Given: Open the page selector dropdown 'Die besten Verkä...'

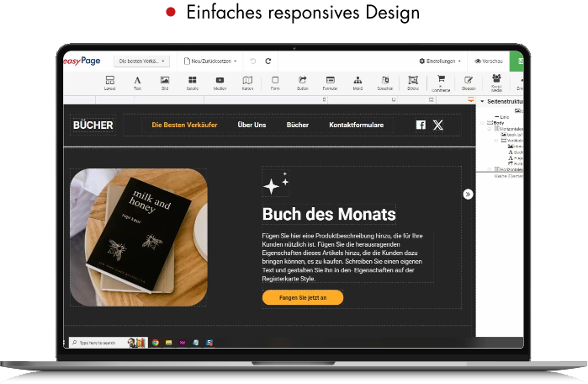Looking at the screenshot, I should click(142, 61).
